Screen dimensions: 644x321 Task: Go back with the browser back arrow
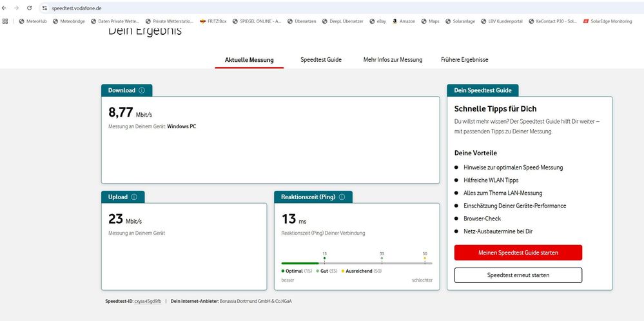pyautogui.click(x=5, y=8)
